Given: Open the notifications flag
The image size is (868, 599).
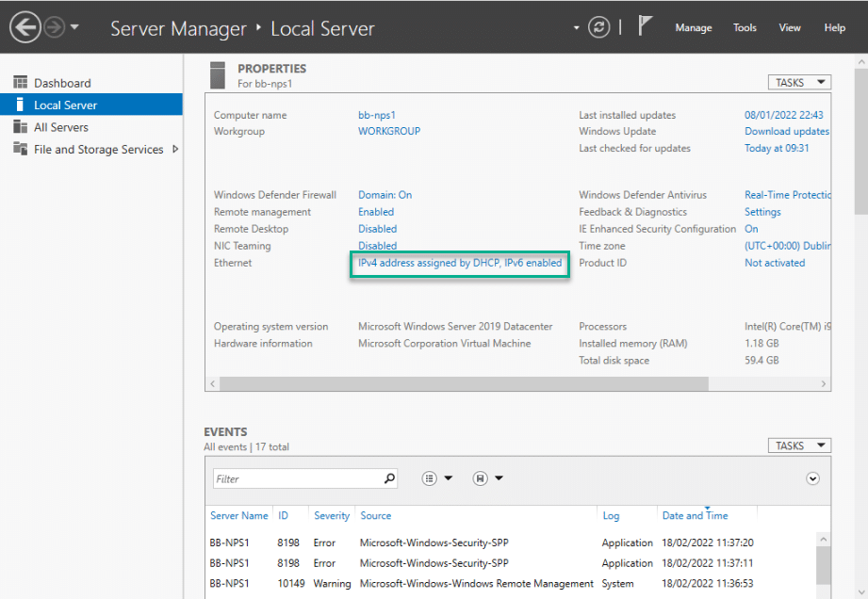Looking at the screenshot, I should pos(645,26).
